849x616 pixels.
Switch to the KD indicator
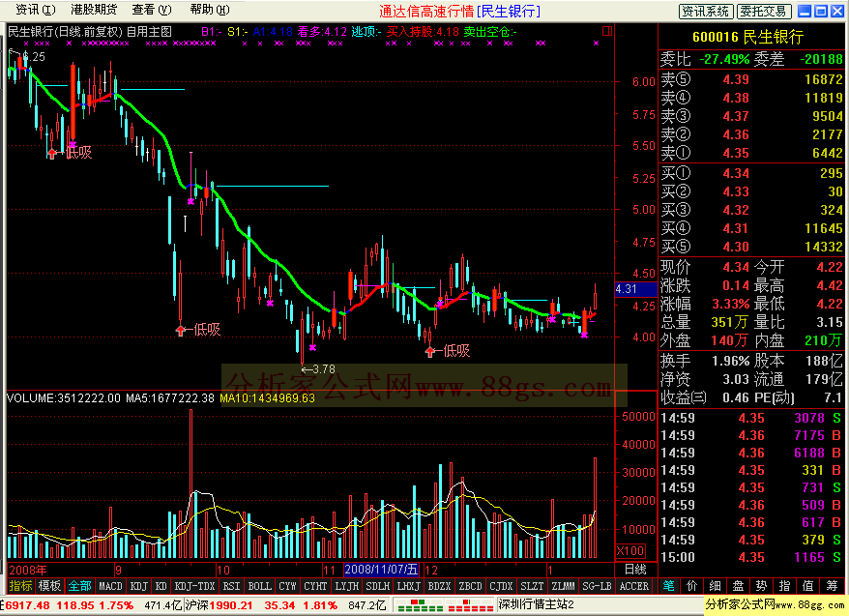(161, 586)
